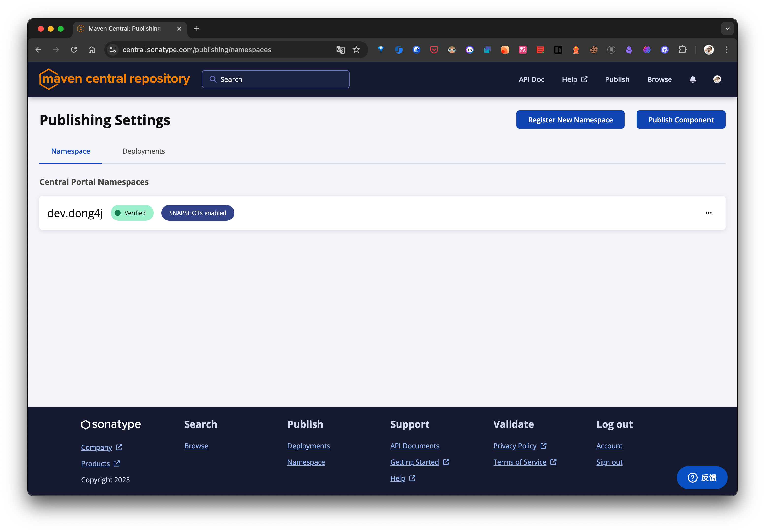Open the red notes checklist extension
The width and height of the screenshot is (765, 532).
(540, 50)
